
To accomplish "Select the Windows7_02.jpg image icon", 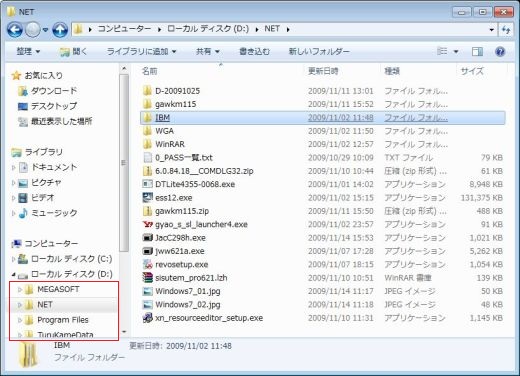I will point(147,304).
